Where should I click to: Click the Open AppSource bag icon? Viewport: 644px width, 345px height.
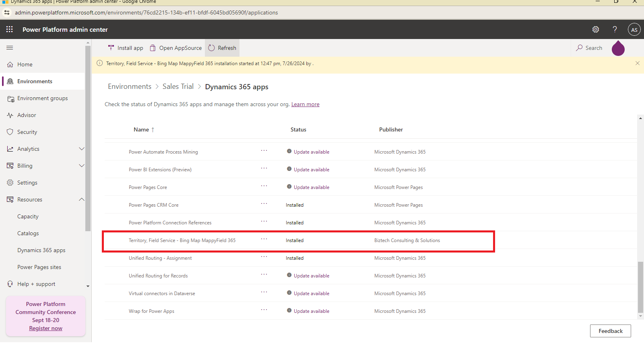pyautogui.click(x=153, y=48)
